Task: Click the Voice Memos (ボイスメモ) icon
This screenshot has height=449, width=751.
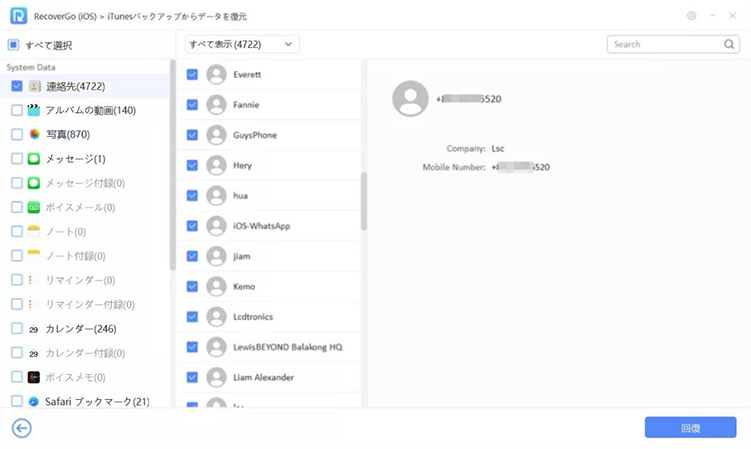Action: coord(34,377)
